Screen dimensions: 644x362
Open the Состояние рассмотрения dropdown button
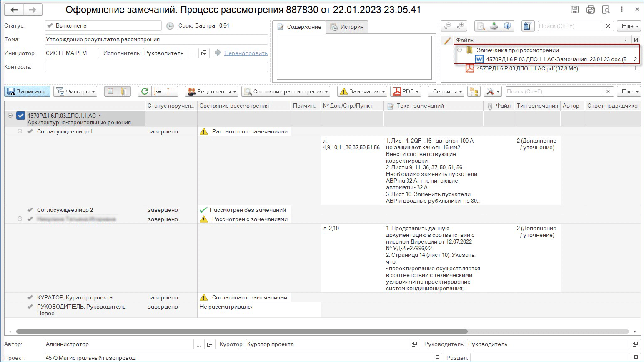pyautogui.click(x=286, y=91)
